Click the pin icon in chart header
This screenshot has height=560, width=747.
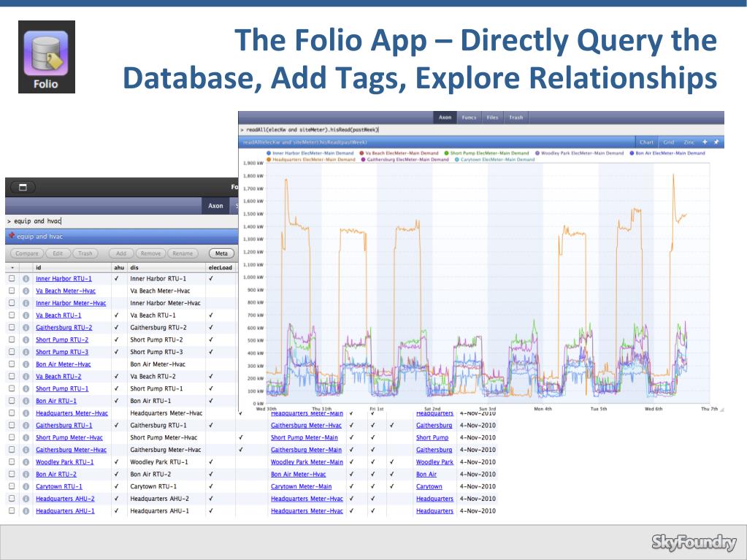716,142
